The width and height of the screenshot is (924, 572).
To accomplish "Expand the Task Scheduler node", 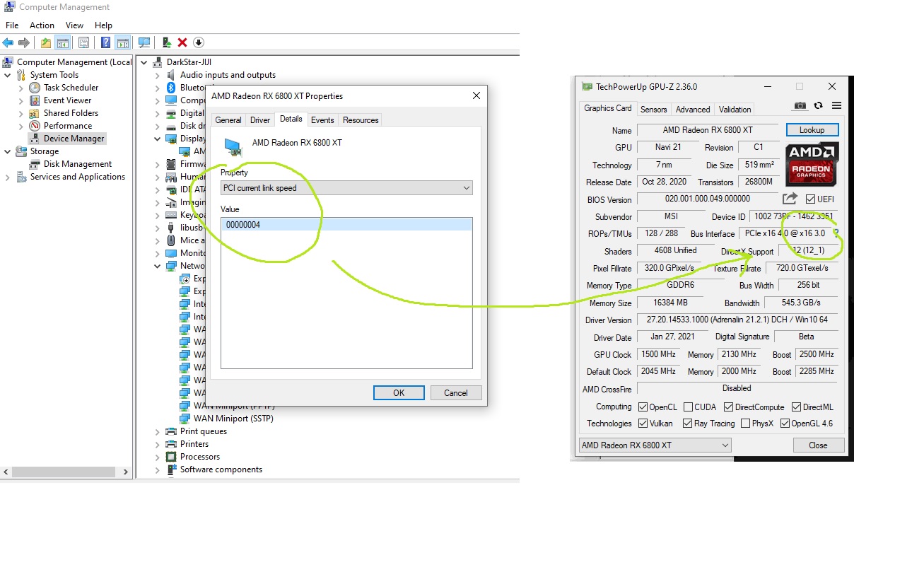I will pyautogui.click(x=21, y=88).
